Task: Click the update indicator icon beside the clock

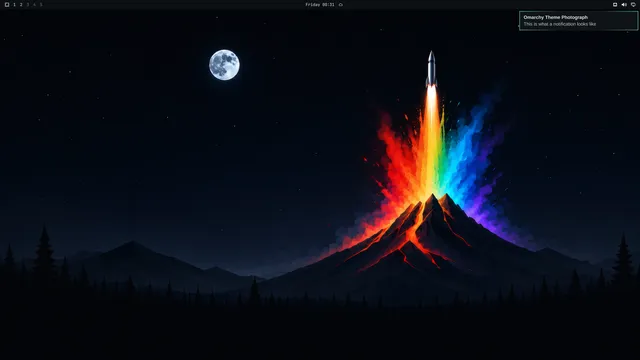Action: pos(340,4)
